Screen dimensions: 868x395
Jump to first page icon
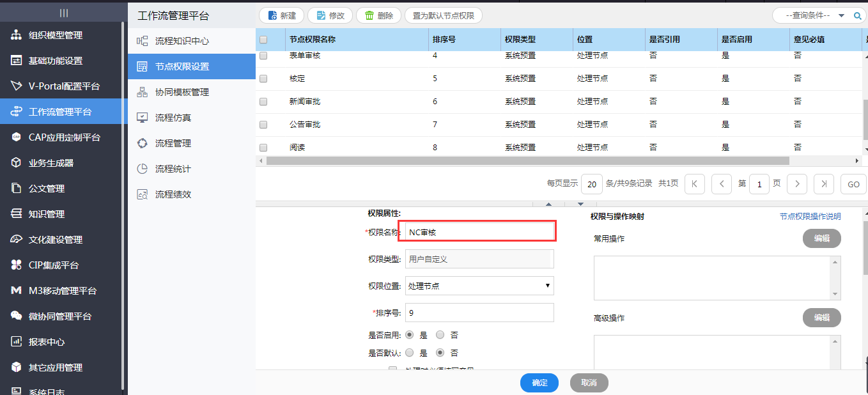pos(694,184)
